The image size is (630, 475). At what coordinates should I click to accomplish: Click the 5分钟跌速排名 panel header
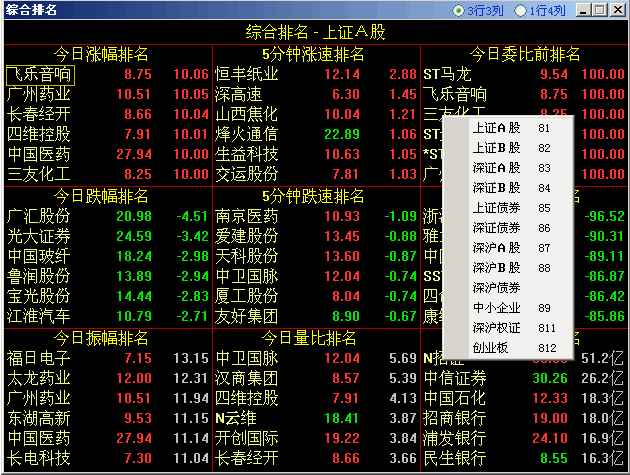click(x=313, y=196)
